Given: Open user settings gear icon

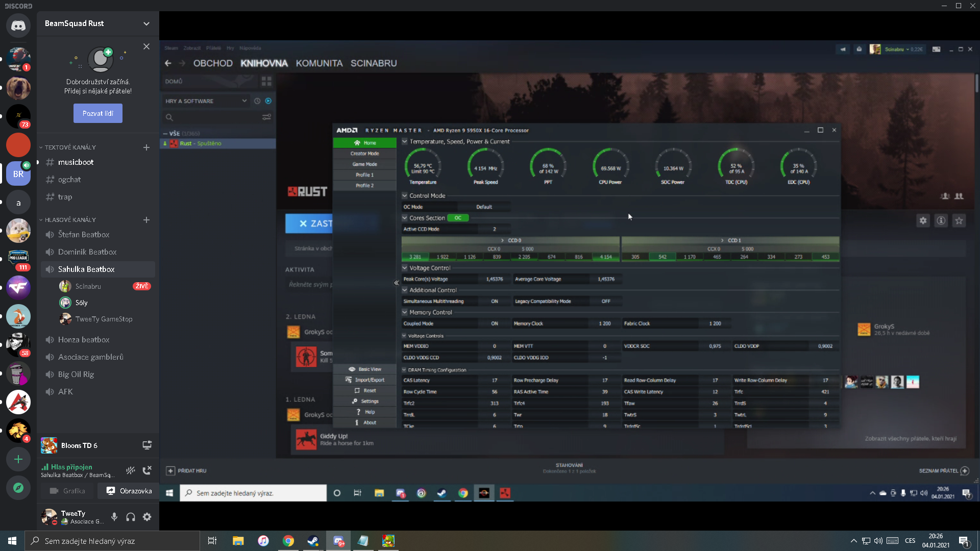Looking at the screenshot, I should point(147,517).
